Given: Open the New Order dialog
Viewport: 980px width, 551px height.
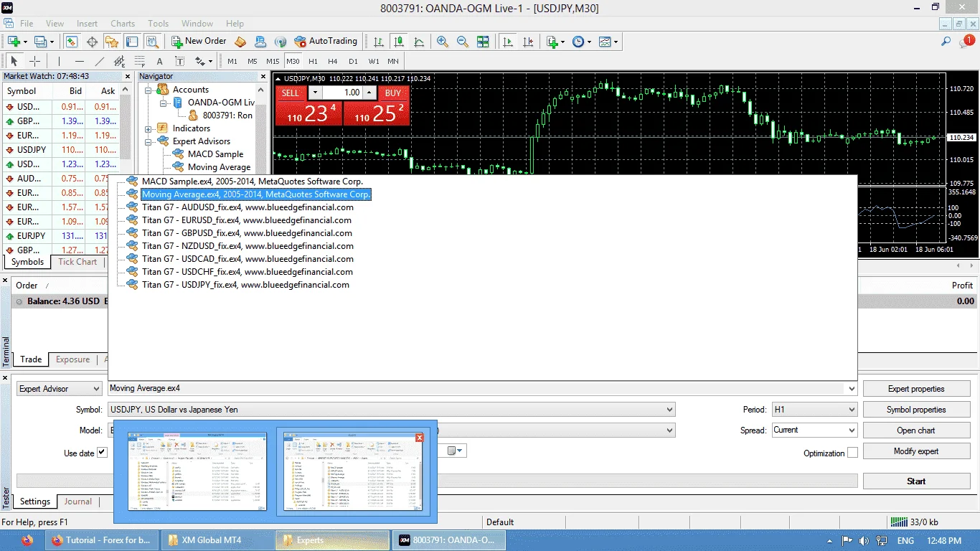Looking at the screenshot, I should 199,42.
